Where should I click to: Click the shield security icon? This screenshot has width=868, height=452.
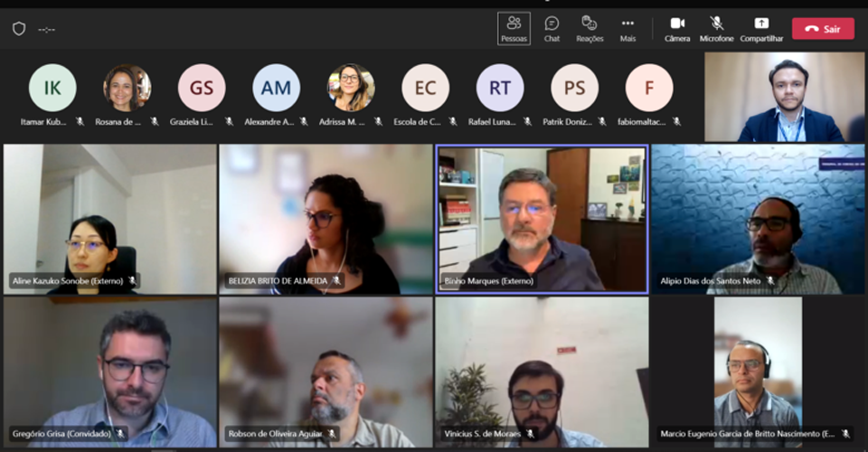(19, 29)
